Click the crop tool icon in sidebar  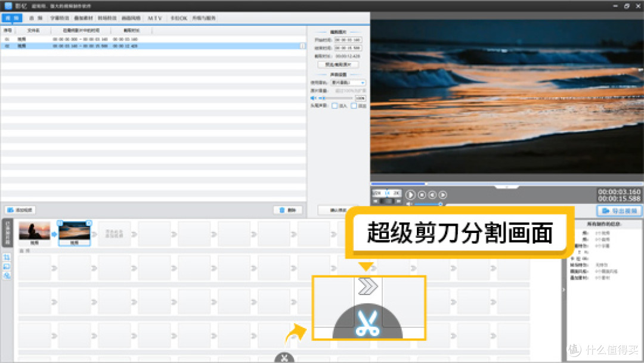[x=7, y=257]
